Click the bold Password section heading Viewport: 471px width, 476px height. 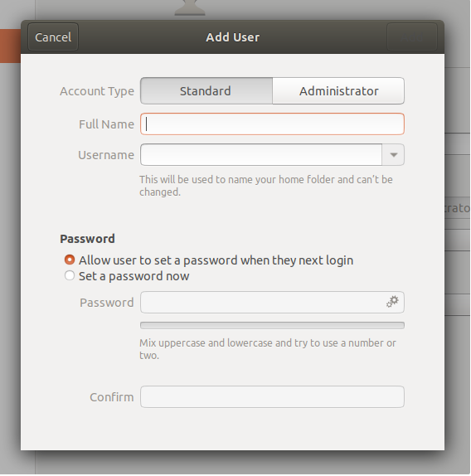pyautogui.click(x=87, y=239)
